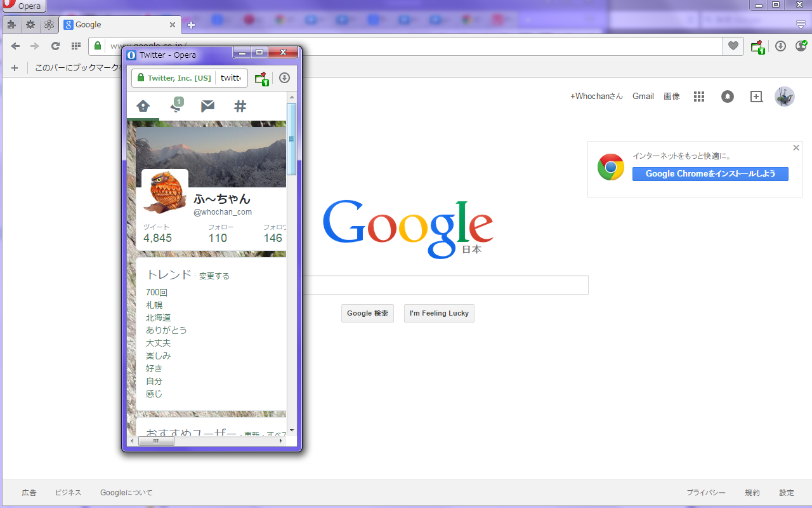This screenshot has width=812, height=508.
Task: Open Google account avatar
Action: click(x=785, y=97)
